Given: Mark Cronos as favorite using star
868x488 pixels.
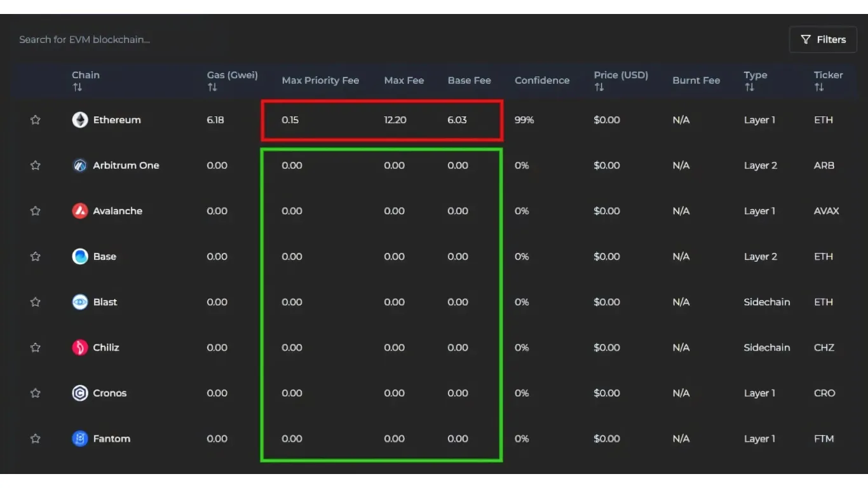Looking at the screenshot, I should pos(36,393).
